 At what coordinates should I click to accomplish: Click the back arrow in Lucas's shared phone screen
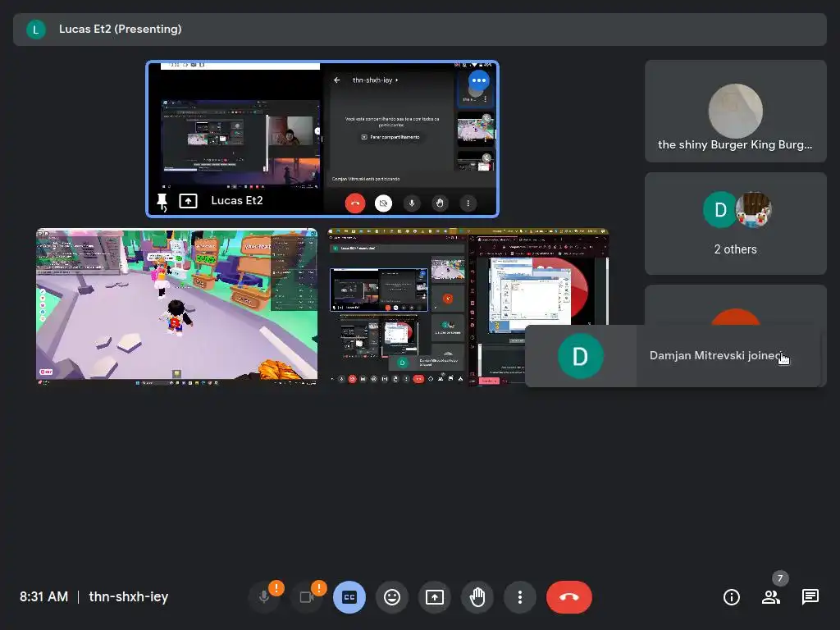337,80
